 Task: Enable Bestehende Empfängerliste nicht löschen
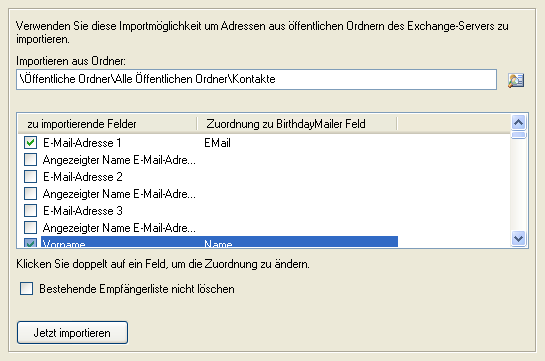[26, 289]
